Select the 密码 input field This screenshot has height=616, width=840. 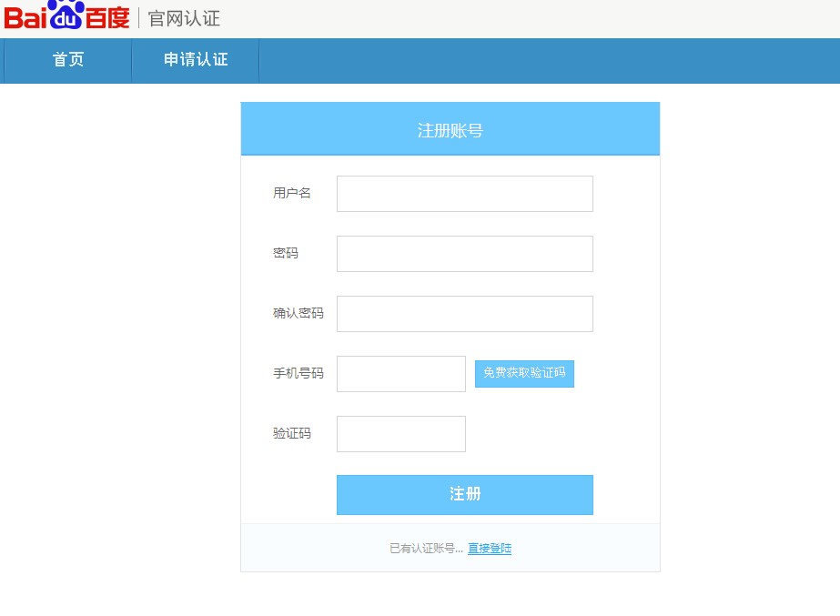tap(464, 253)
